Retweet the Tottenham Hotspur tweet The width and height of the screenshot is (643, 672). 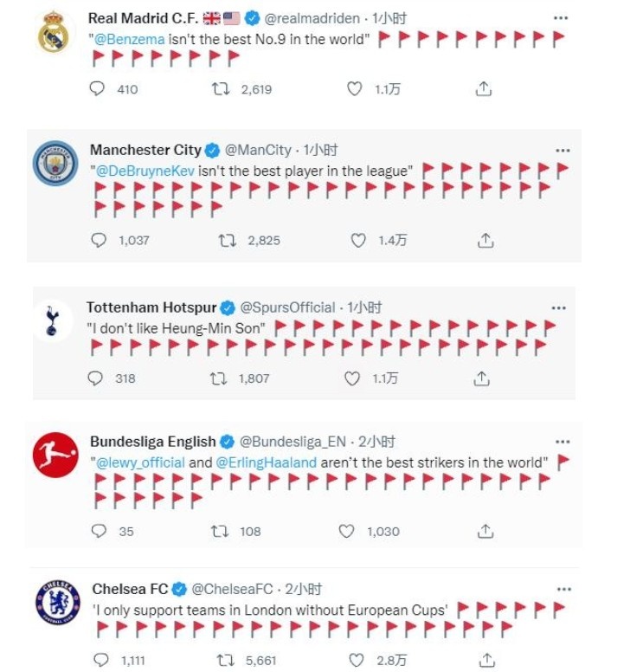point(219,378)
